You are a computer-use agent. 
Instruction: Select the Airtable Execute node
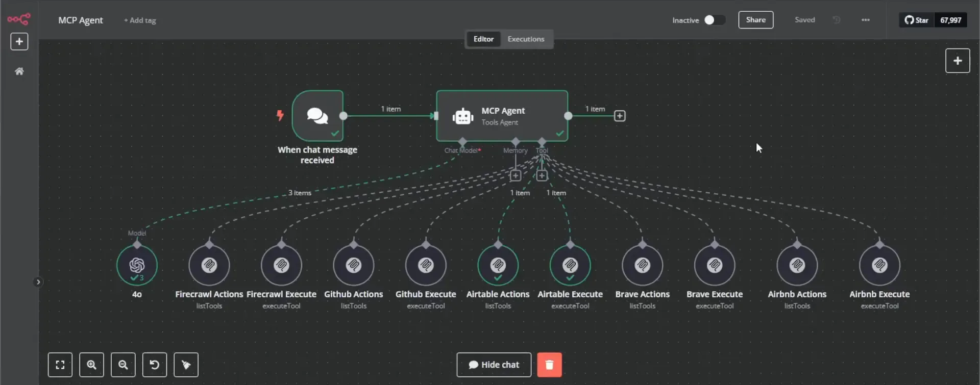[x=570, y=265]
